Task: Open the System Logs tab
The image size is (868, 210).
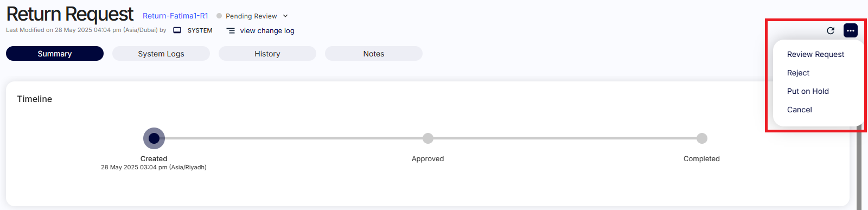Action: (161, 54)
